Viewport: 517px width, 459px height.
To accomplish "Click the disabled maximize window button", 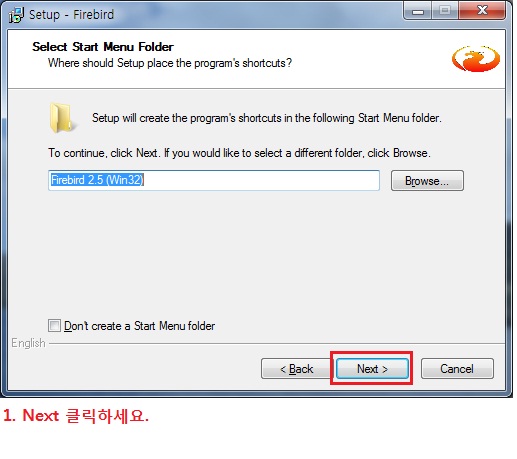I will click(x=445, y=11).
